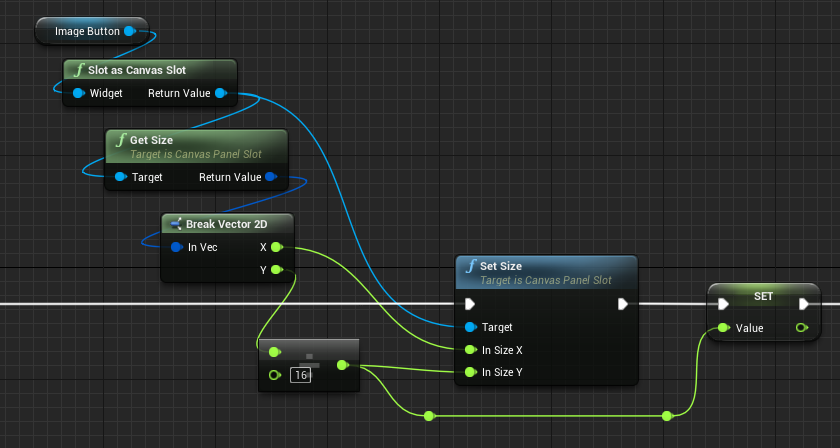Screen dimensions: 840x448
Task: Click the second input pin beside the 16 value
Action: 274,375
